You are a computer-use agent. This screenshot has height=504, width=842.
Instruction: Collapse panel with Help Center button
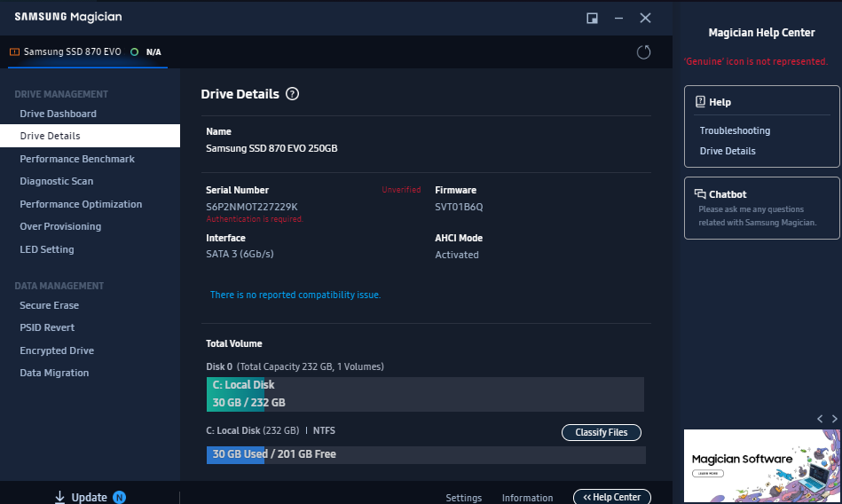point(611,497)
